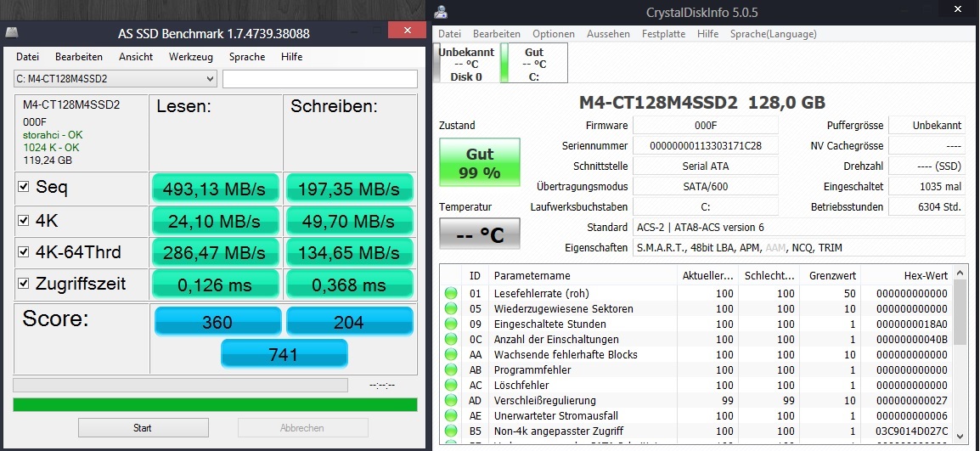The height and width of the screenshot is (451, 980).
Task: Click status circle for Eingeschaltete Stunden
Action: [451, 324]
